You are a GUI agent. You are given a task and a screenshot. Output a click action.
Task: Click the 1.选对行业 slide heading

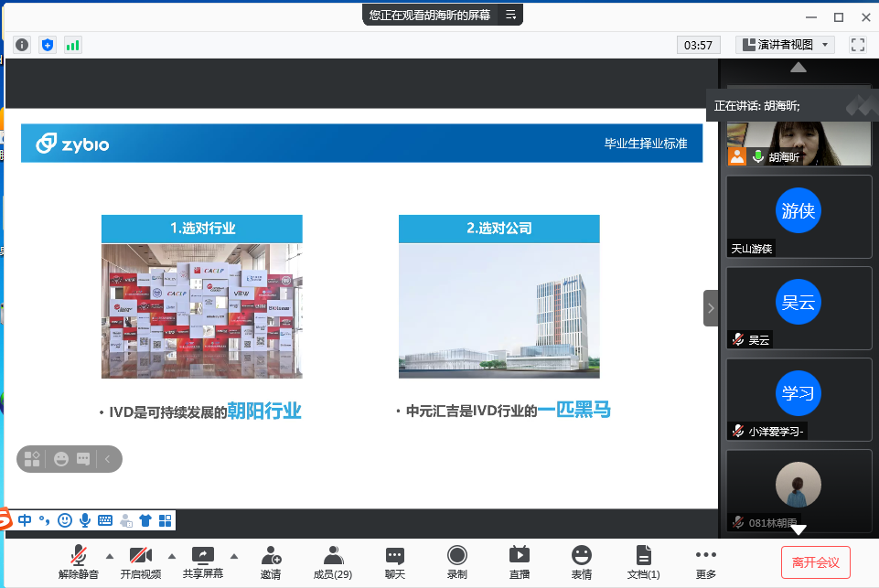[202, 229]
